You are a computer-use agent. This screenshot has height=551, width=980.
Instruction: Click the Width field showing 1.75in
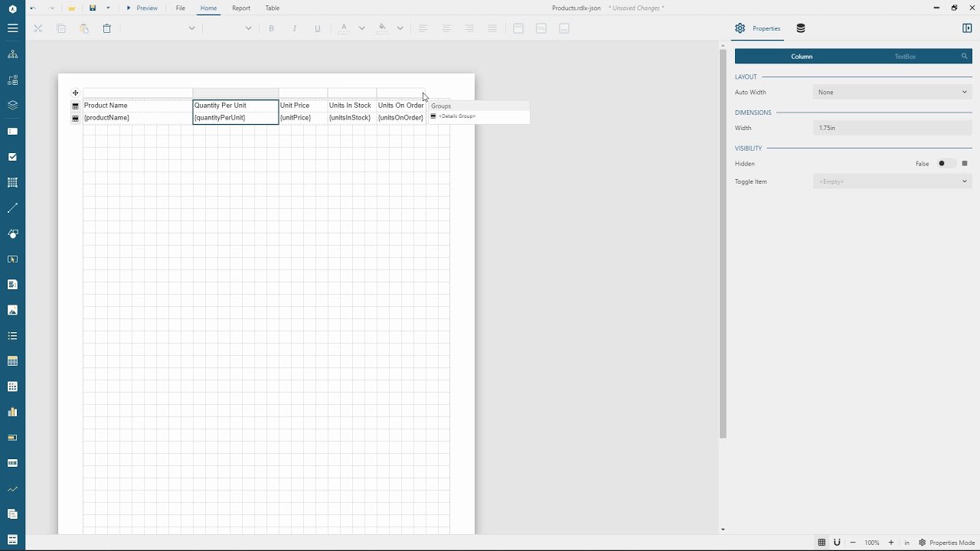(893, 128)
